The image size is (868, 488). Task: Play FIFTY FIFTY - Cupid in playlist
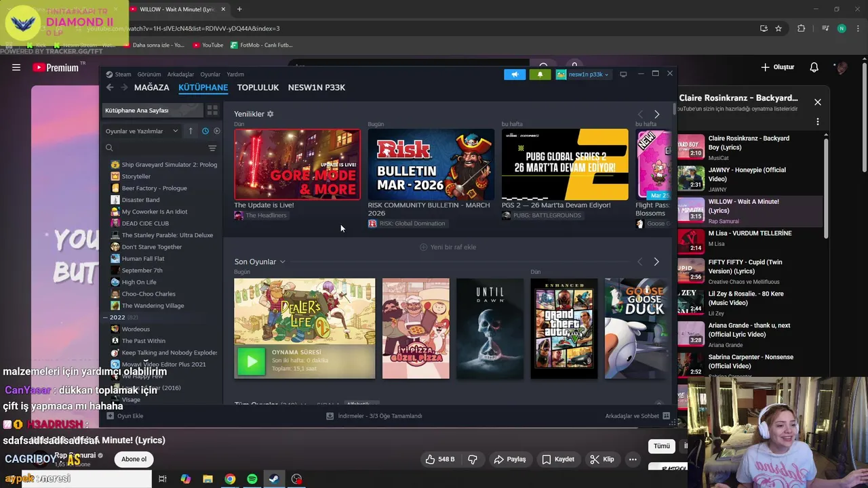(751, 271)
